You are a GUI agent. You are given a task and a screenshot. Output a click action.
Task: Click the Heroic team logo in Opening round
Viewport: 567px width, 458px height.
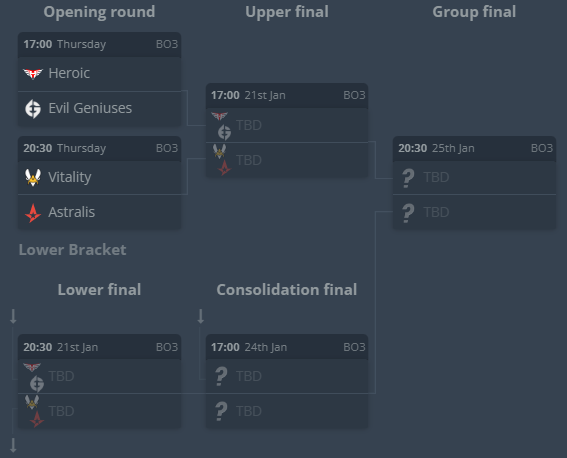[33, 73]
